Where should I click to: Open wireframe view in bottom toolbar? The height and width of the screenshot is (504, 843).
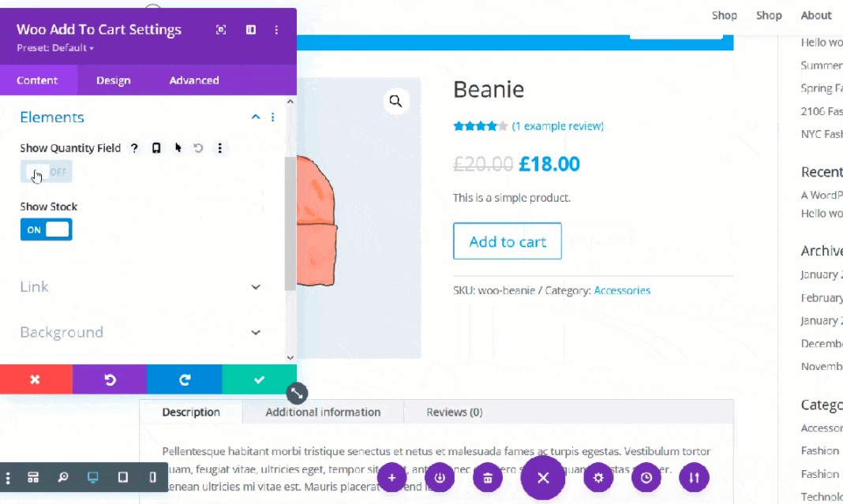tap(33, 477)
